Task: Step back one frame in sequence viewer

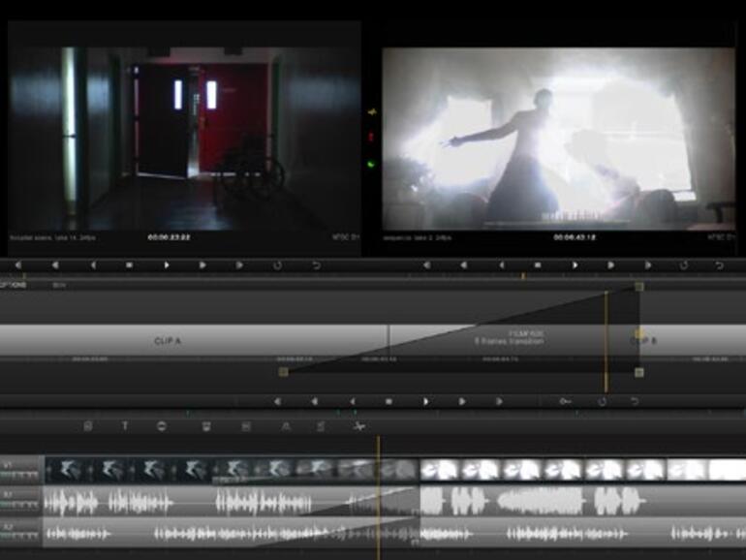Action: (501, 265)
